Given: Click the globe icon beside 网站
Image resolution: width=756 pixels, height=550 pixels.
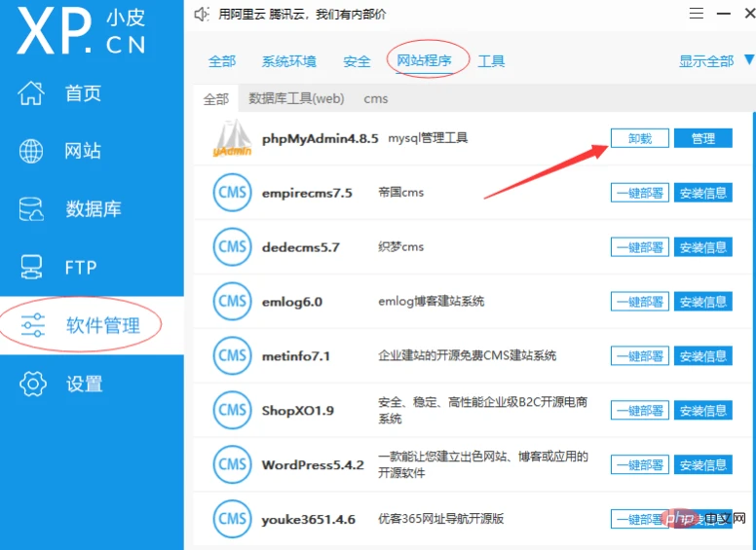Looking at the screenshot, I should 31,151.
